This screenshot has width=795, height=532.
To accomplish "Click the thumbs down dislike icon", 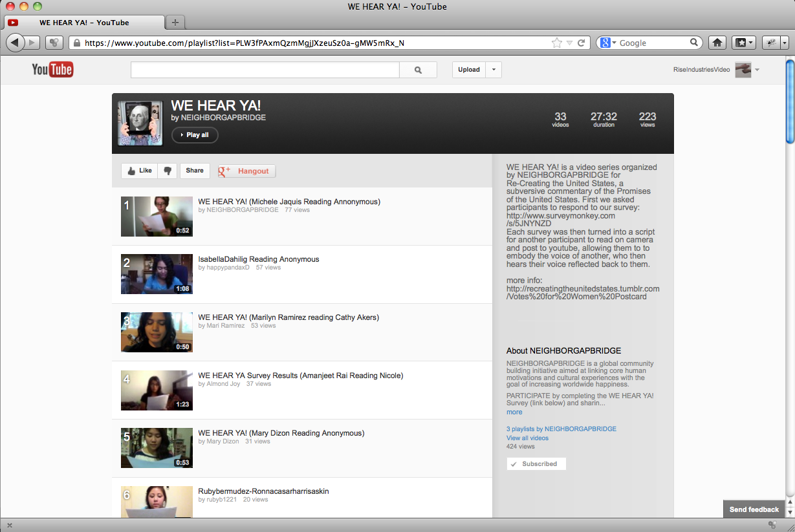I will (168, 171).
